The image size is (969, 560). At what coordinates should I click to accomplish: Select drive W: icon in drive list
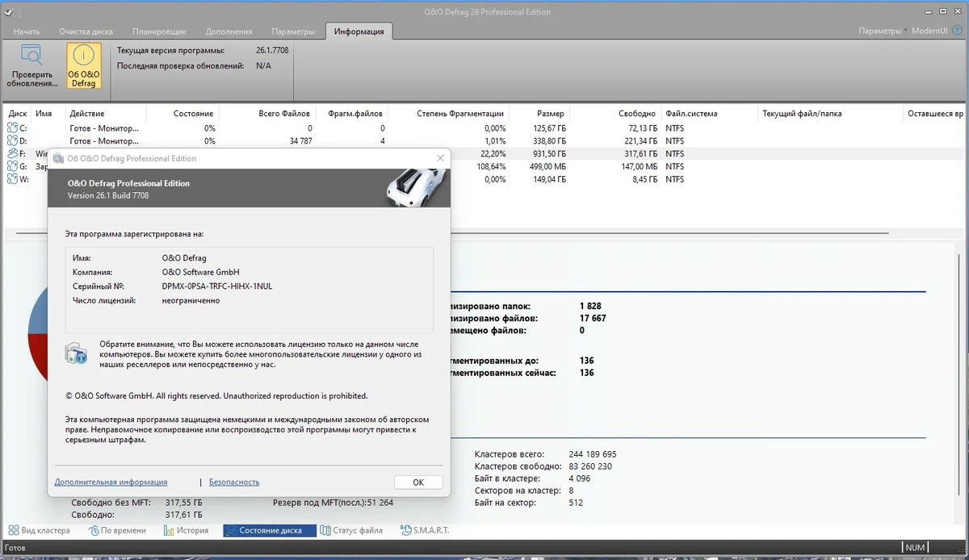[13, 179]
